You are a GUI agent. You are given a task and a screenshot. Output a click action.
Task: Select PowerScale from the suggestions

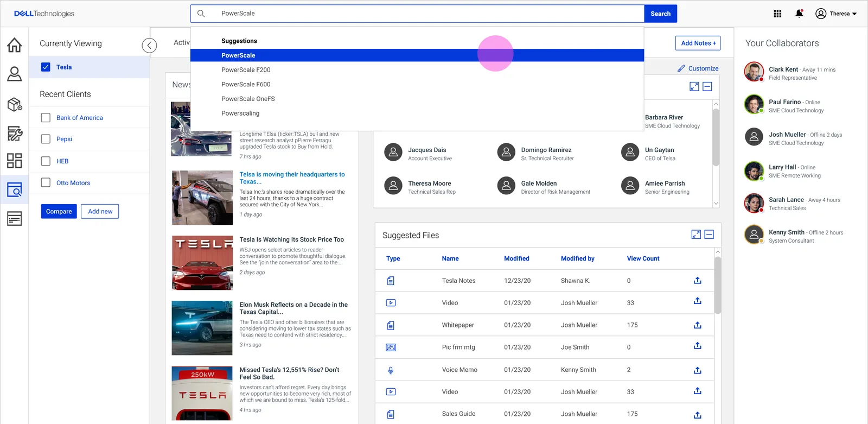(x=417, y=55)
